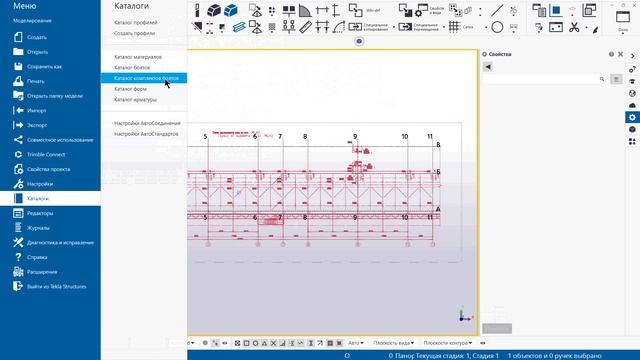
Task: Select Открыть in the file menu
Action: [50, 52]
